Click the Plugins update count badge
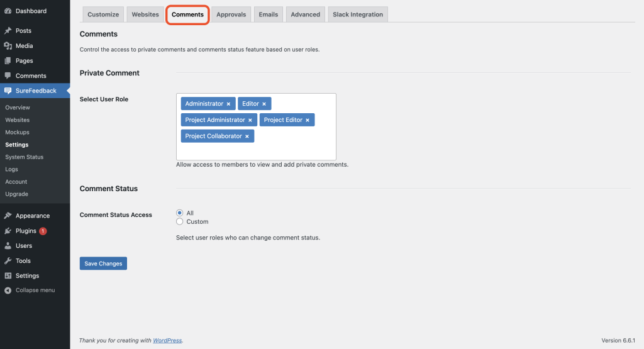644x349 pixels. [x=43, y=231]
